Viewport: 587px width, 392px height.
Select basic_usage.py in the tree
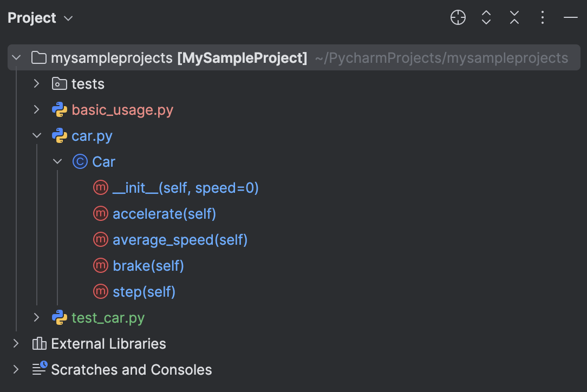[x=122, y=109]
